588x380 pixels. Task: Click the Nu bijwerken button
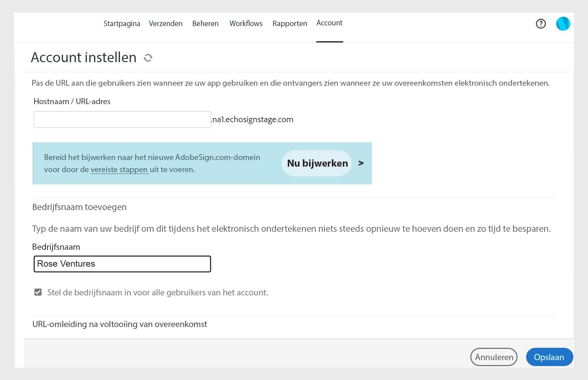(316, 163)
